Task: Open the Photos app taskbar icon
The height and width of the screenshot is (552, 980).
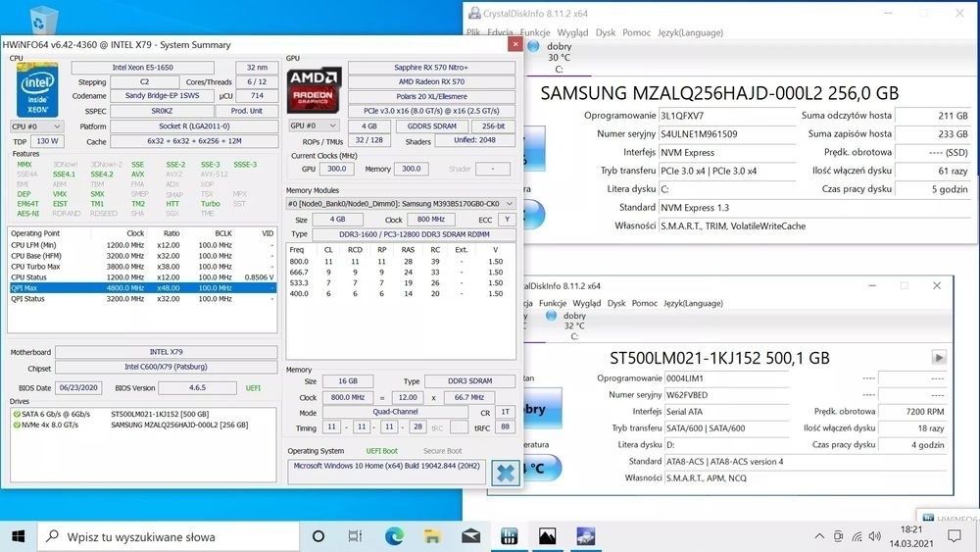Action: pos(547,536)
